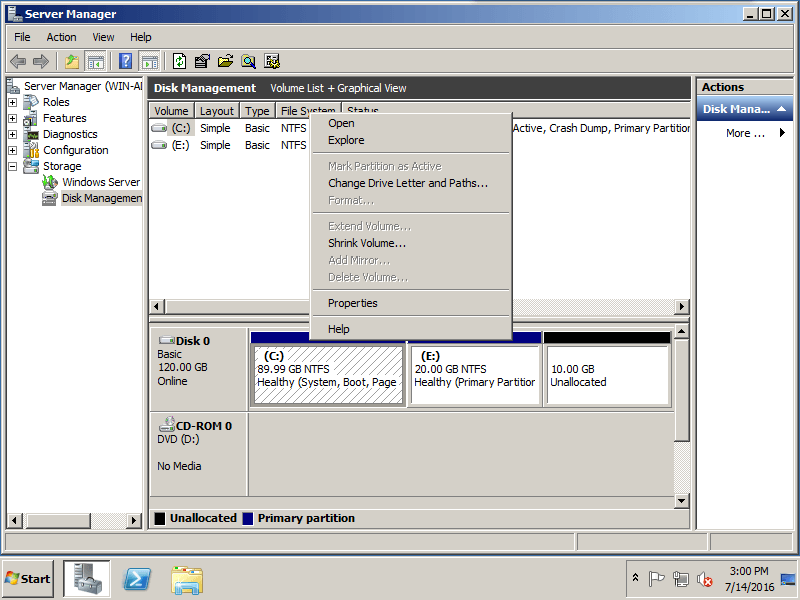800x600 pixels.
Task: Click the muted speaker tray icon
Action: [x=705, y=579]
